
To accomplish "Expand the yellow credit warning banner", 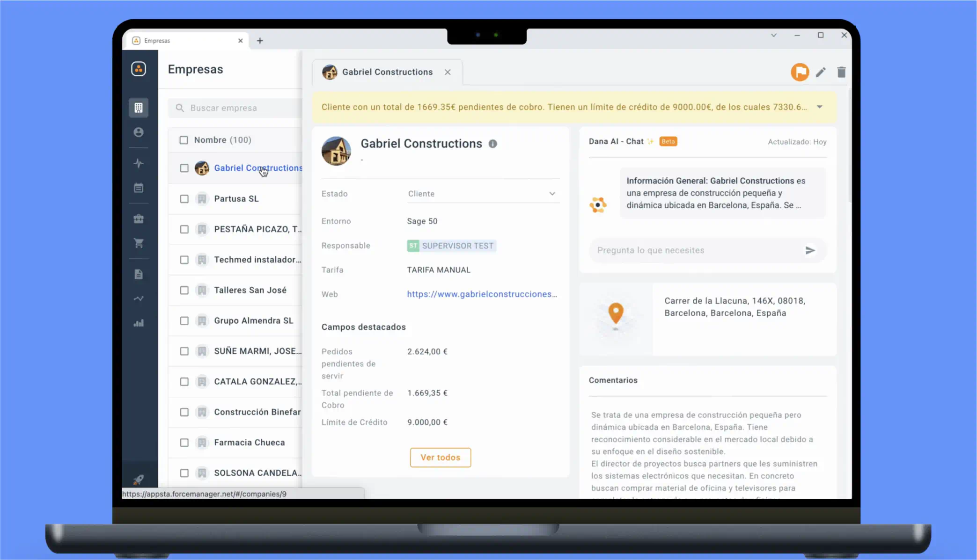I will pos(820,107).
